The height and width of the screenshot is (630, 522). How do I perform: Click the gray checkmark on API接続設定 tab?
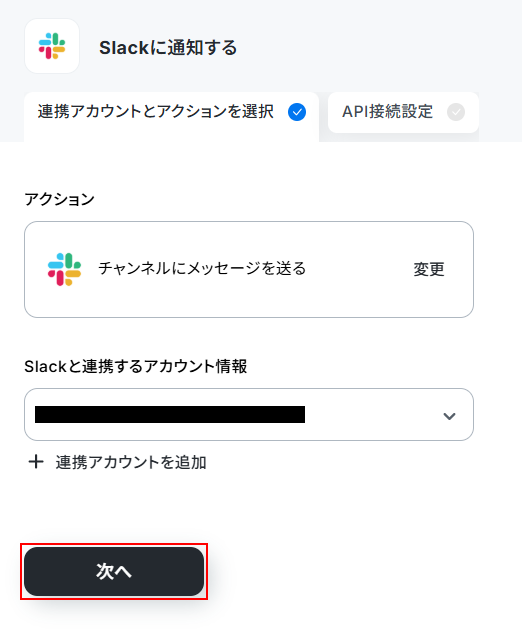(456, 112)
